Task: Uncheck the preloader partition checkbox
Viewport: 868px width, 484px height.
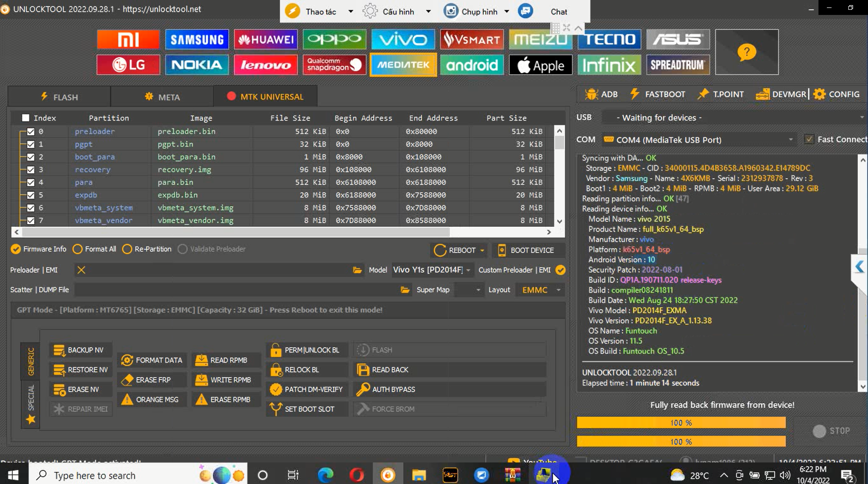Action: (31, 132)
